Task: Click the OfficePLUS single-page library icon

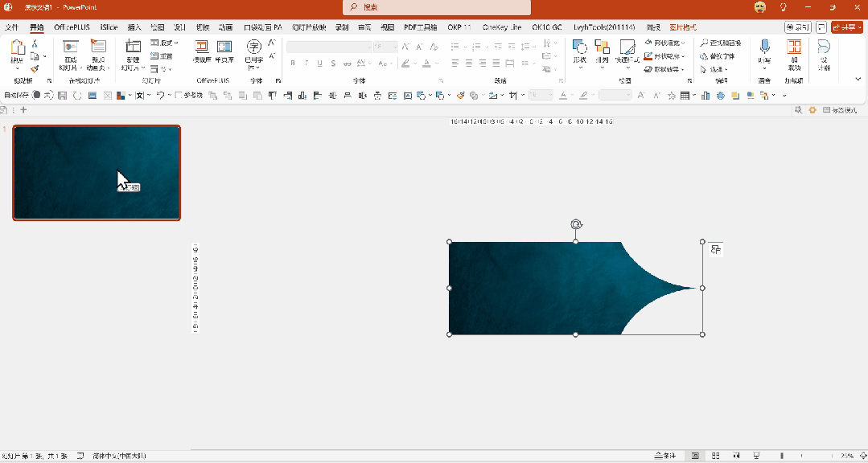Action: pos(224,47)
